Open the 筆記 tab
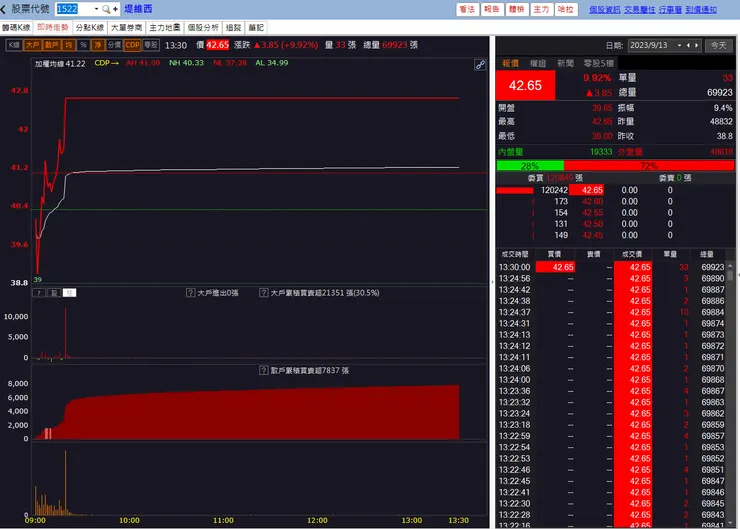Viewport: 740px width, 529px height. pos(256,28)
